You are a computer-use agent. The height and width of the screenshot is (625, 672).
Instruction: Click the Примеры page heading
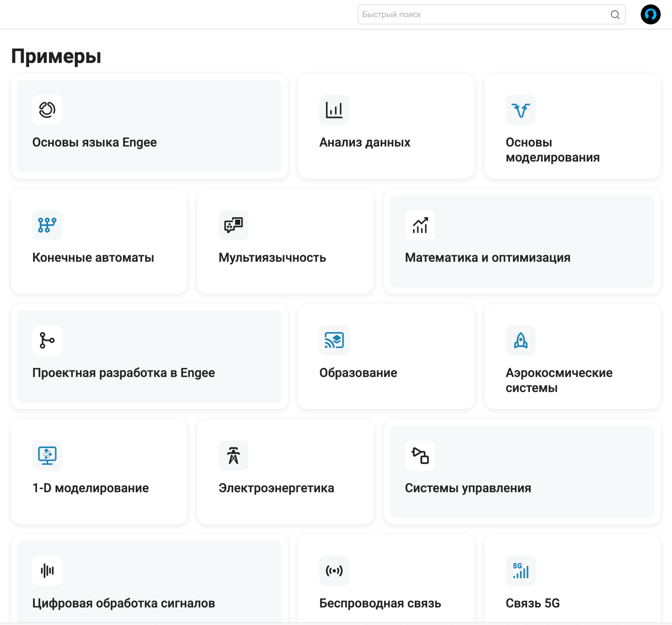tap(56, 56)
